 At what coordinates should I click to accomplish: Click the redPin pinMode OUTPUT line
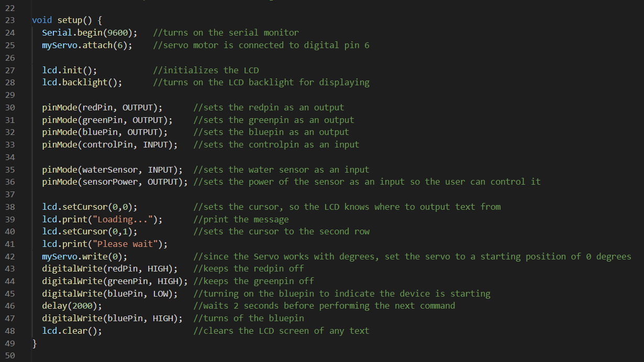click(102, 107)
